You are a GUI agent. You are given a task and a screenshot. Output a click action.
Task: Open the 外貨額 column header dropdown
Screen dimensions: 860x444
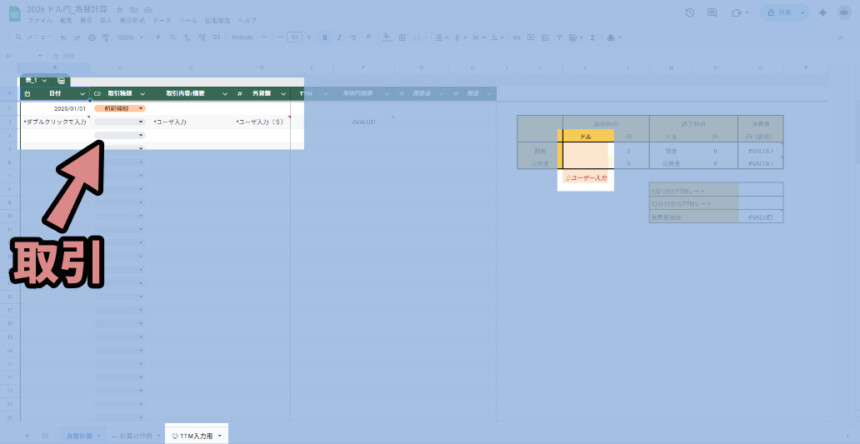tap(283, 93)
